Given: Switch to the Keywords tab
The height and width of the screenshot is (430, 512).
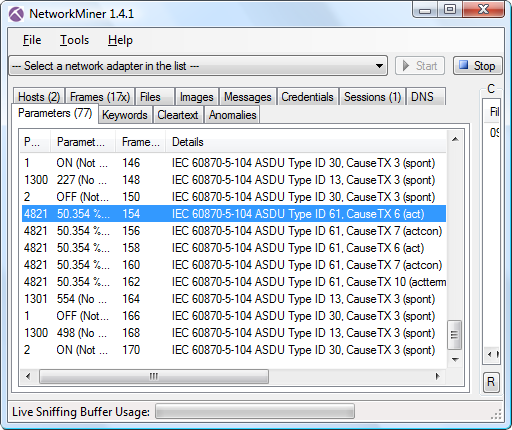Looking at the screenshot, I should pyautogui.click(x=125, y=115).
